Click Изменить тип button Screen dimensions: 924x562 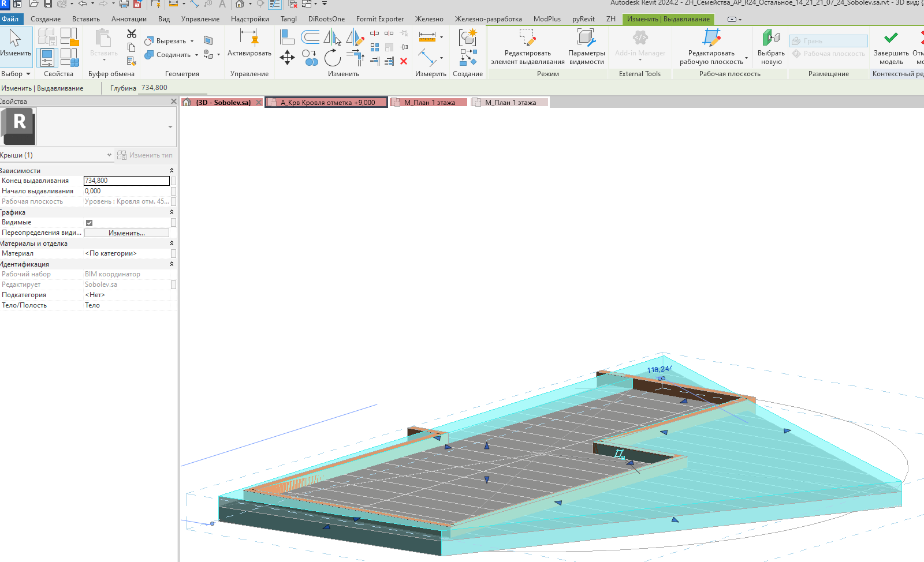coord(145,155)
